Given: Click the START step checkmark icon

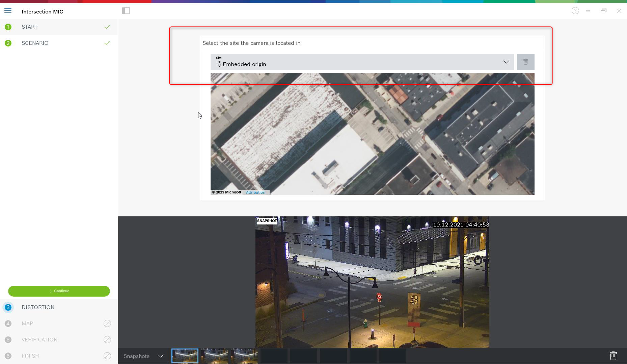Looking at the screenshot, I should 107,27.
